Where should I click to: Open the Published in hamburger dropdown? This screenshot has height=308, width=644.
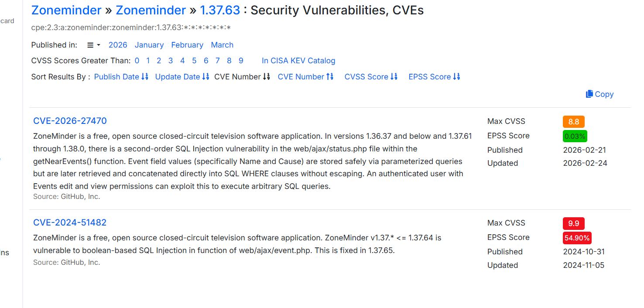click(x=93, y=45)
